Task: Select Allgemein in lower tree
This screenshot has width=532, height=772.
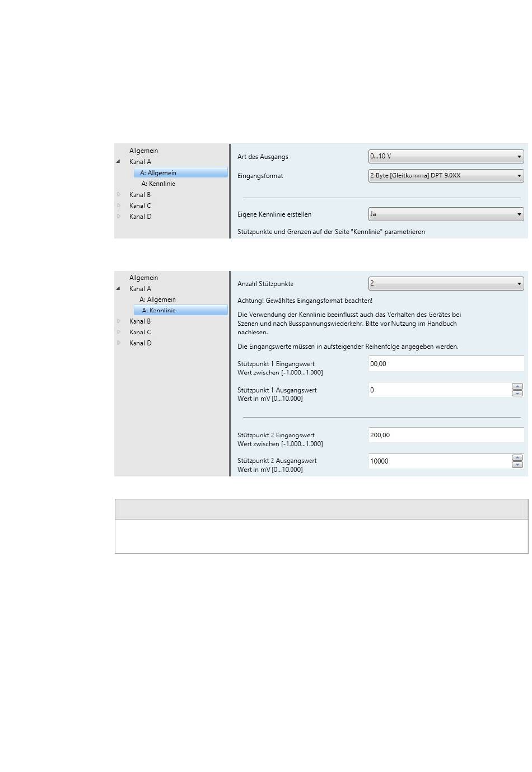Action: click(x=144, y=278)
